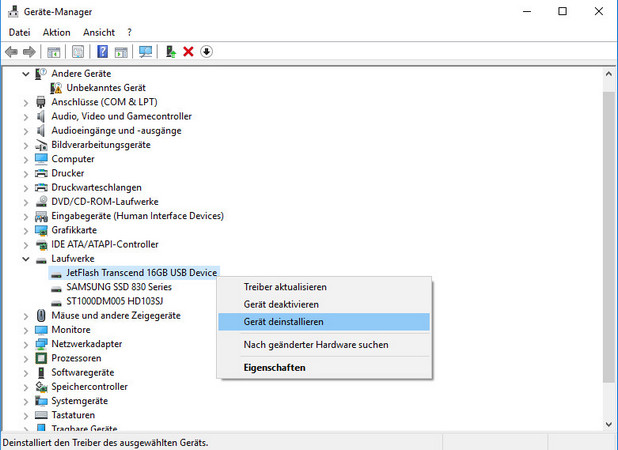Click the scrollbar up arrow
This screenshot has width=618, height=450.
pos(609,74)
